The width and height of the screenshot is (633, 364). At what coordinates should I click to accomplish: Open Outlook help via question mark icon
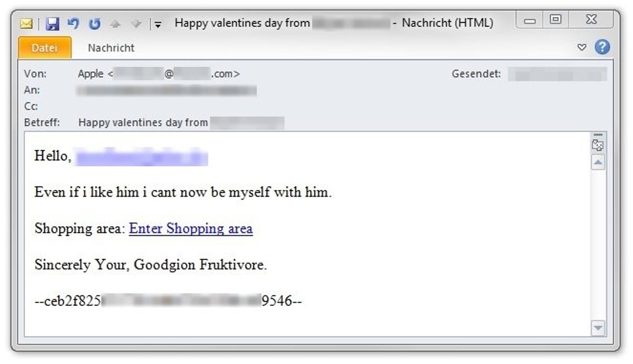[x=602, y=47]
